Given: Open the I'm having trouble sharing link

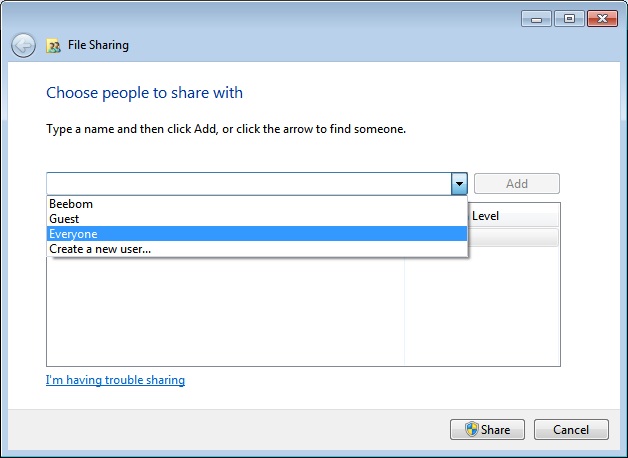Looking at the screenshot, I should pos(115,380).
